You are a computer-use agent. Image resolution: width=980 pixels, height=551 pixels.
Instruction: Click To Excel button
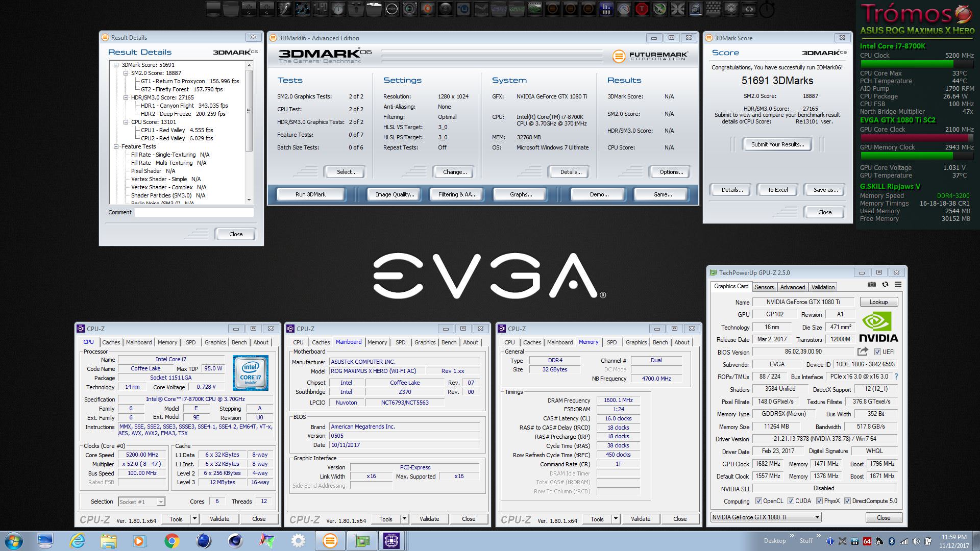coord(777,190)
